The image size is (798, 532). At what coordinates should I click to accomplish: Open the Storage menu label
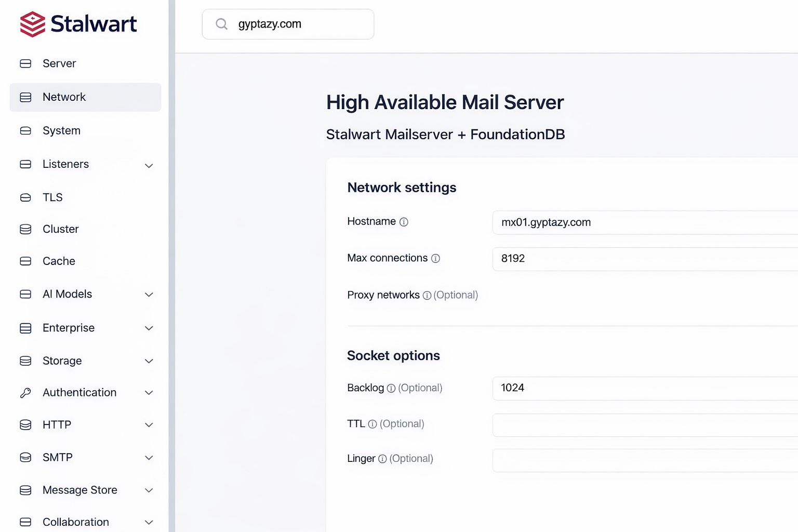coord(62,361)
